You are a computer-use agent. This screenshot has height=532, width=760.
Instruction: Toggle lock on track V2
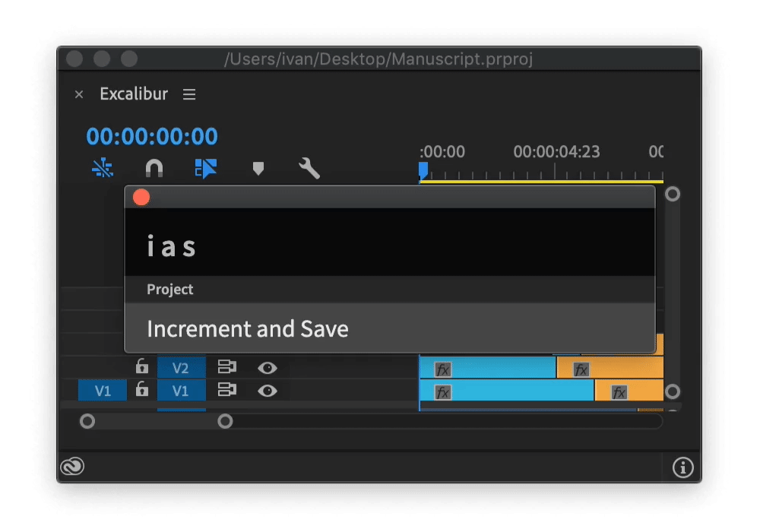pyautogui.click(x=141, y=366)
